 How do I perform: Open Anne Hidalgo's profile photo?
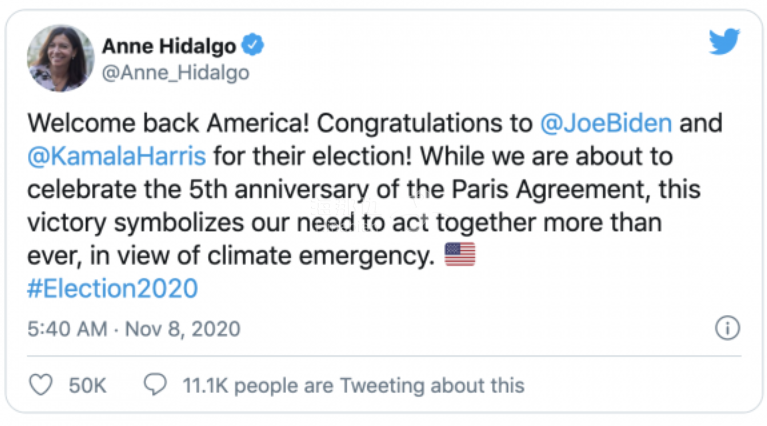point(61,58)
